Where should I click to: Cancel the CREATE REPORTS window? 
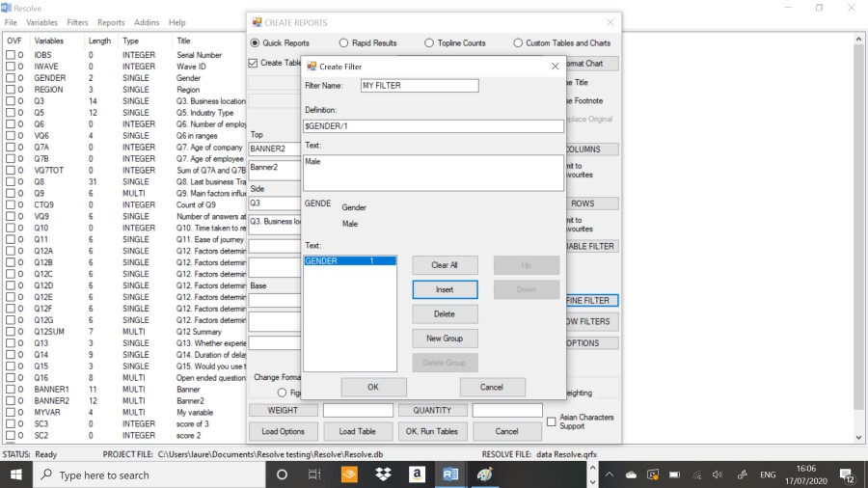[506, 431]
